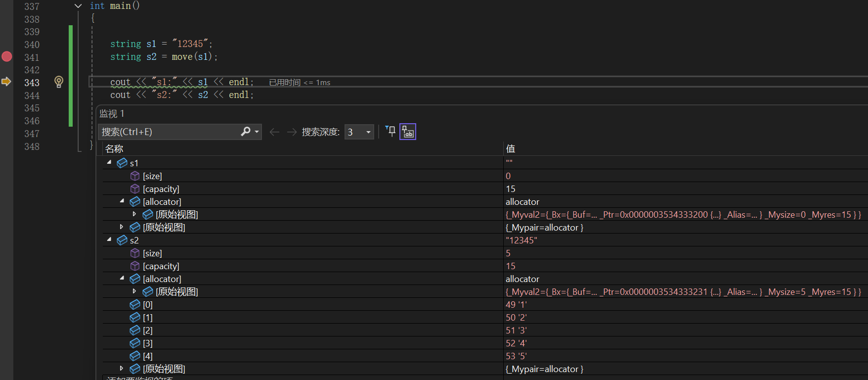This screenshot has width=868, height=380.
Task: Collapse the main() function fold arrow
Action: [x=78, y=6]
